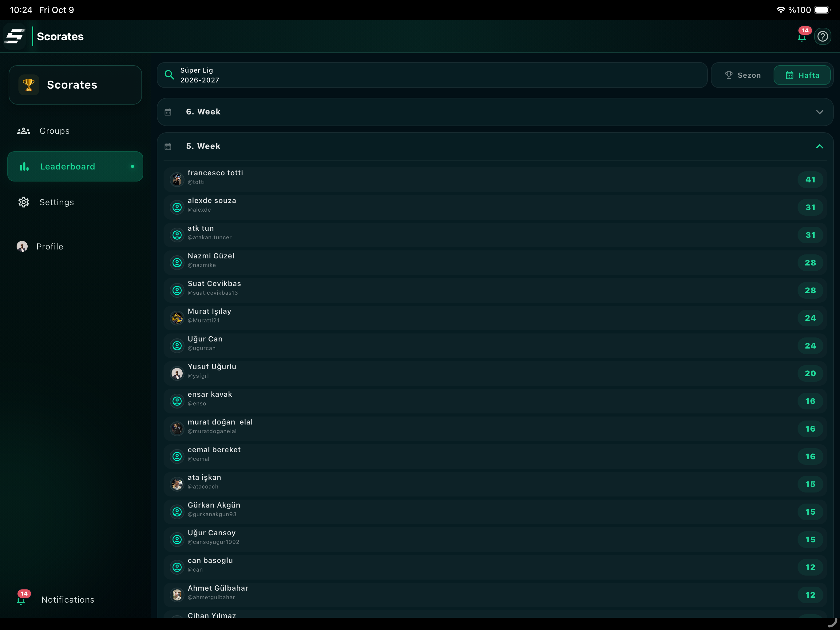Click ensar kavak's score of 16

810,401
